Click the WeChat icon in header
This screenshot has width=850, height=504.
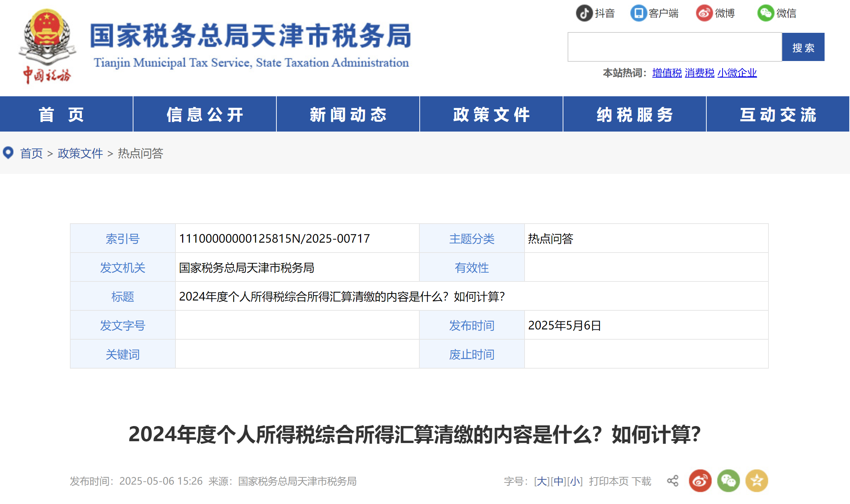pos(765,13)
